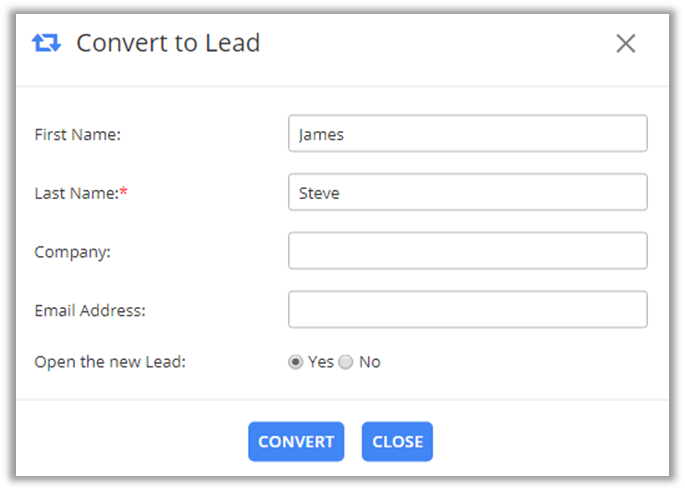The height and width of the screenshot is (490, 685).
Task: Choose the No radio button
Action: pos(346,362)
